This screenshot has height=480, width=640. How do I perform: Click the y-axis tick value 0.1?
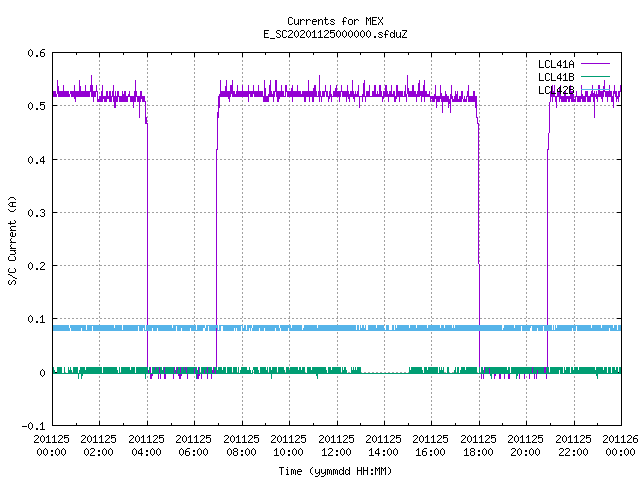tap(36, 319)
